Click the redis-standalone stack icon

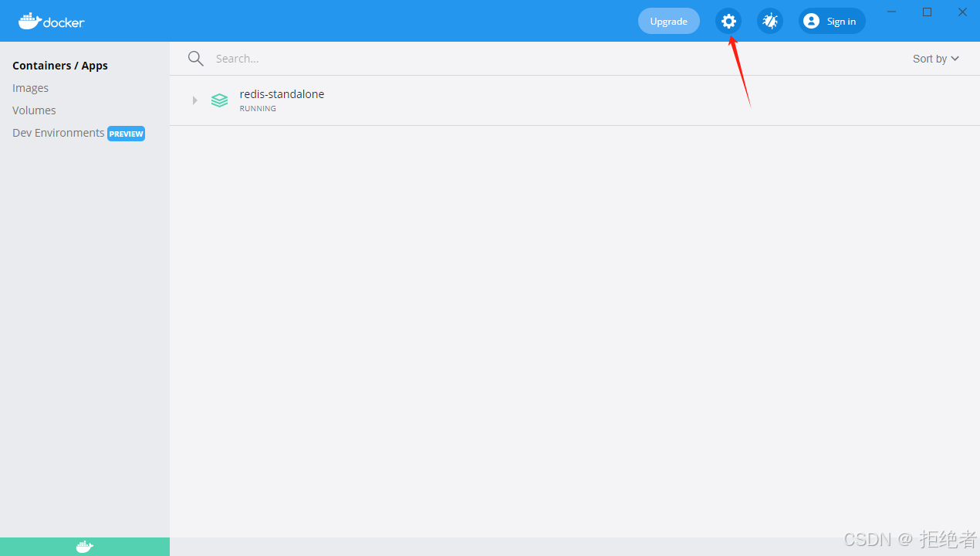coord(219,100)
